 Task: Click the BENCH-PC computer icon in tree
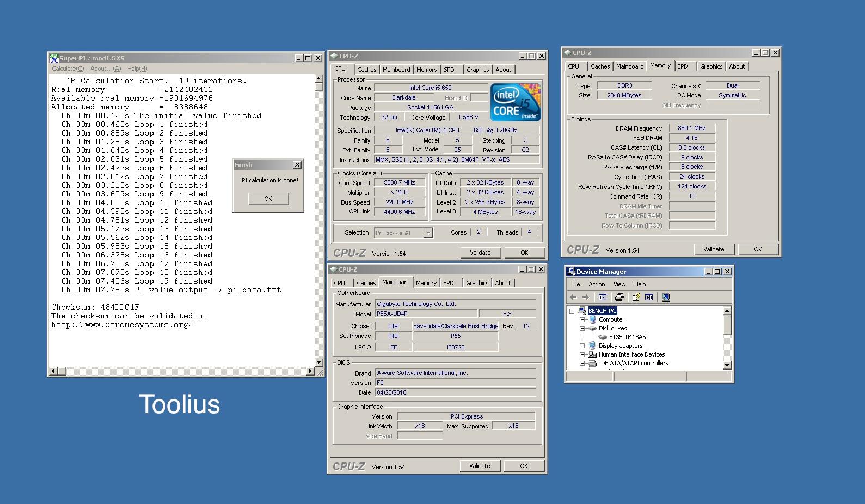click(x=582, y=311)
